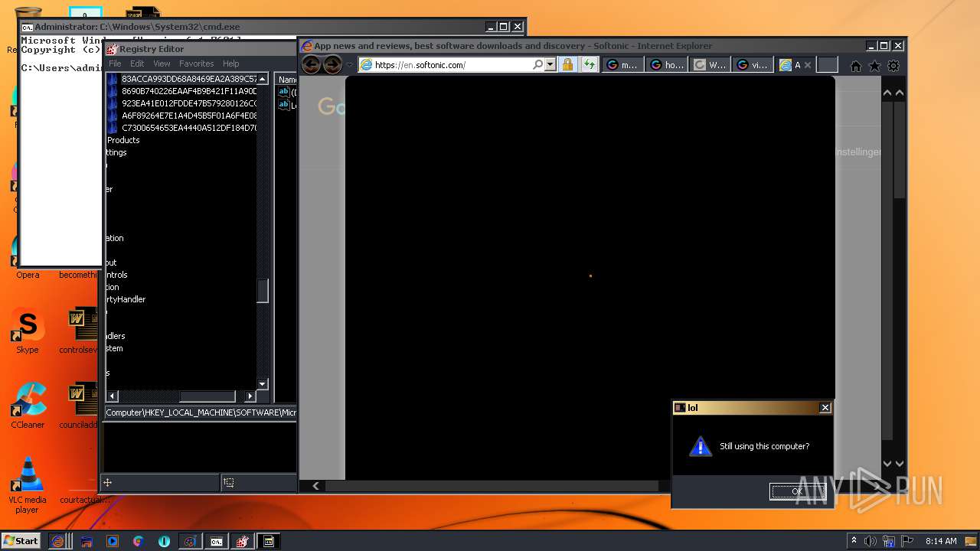Open Internet Explorer from taskbar
This screenshot has height=551, width=980.
coord(58,541)
